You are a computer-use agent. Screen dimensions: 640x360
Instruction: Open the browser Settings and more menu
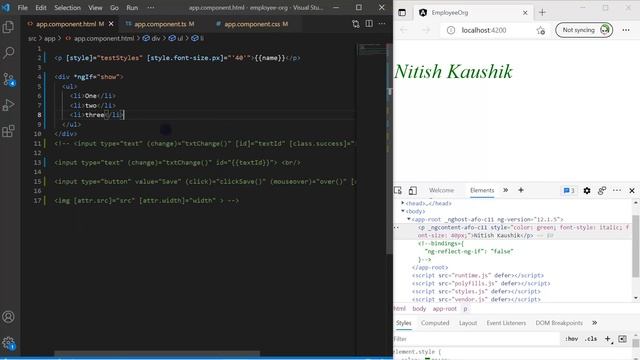(626, 30)
